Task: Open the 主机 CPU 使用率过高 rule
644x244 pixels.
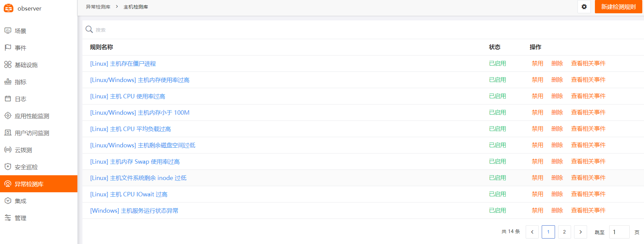Action: (128, 96)
